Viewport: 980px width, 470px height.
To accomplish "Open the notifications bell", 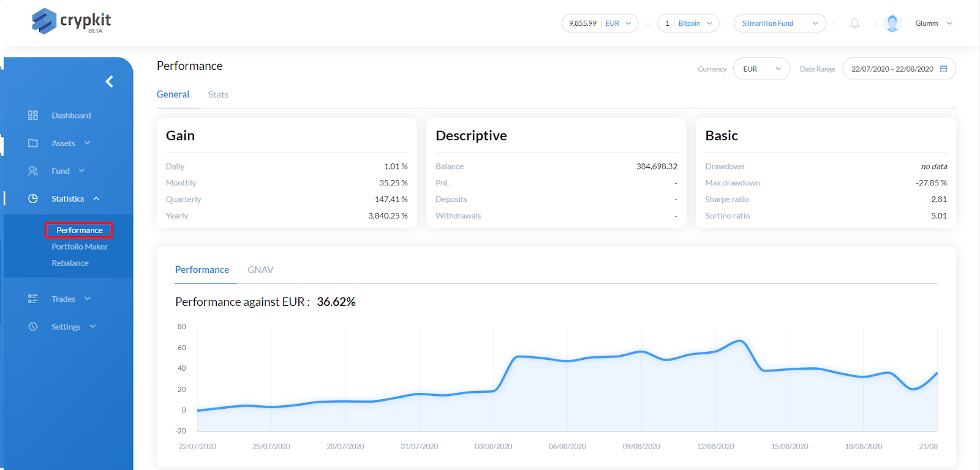I will click(854, 23).
